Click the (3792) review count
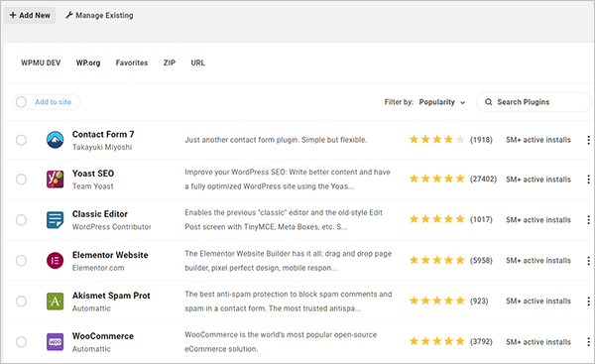Image resolution: width=595 pixels, height=364 pixels. (x=481, y=341)
